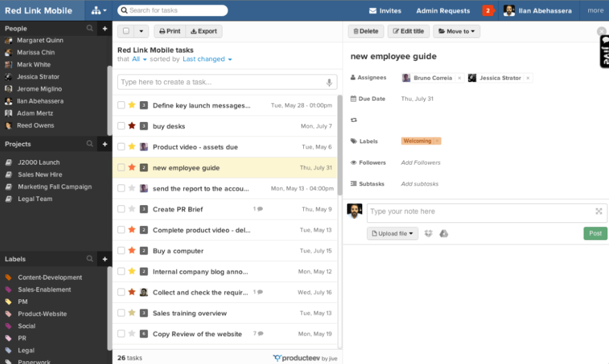Open notifications badge showing 2
The width and height of the screenshot is (609, 364).
488,11
